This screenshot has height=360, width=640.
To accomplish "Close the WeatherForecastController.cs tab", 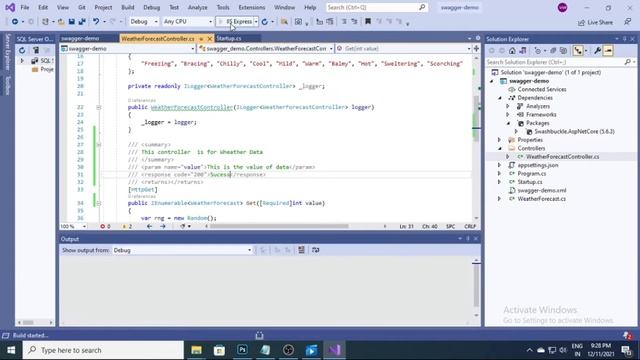I will (x=210, y=38).
